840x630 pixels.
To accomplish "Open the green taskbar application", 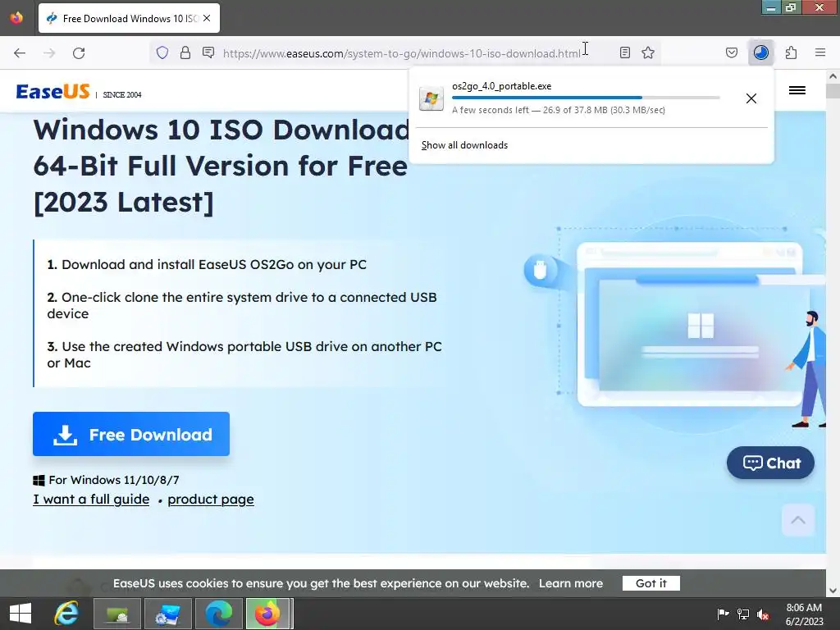I will click(117, 614).
